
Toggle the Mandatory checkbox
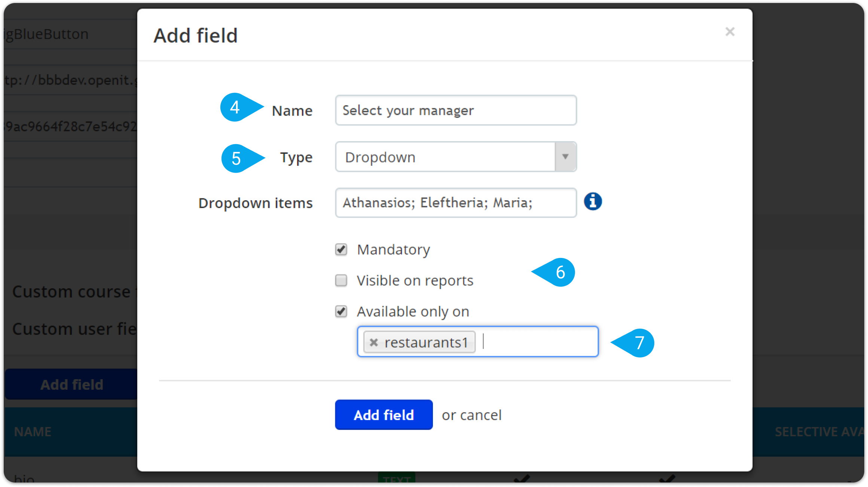[341, 249]
